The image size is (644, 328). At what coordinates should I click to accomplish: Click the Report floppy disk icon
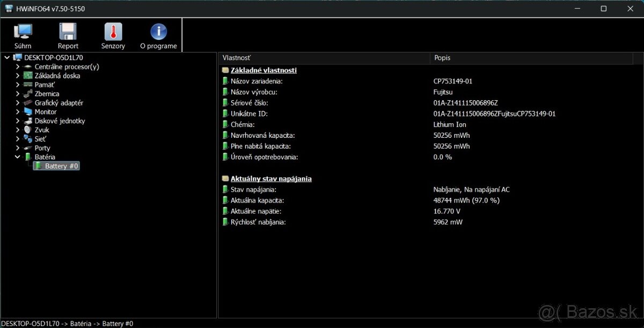pyautogui.click(x=68, y=36)
